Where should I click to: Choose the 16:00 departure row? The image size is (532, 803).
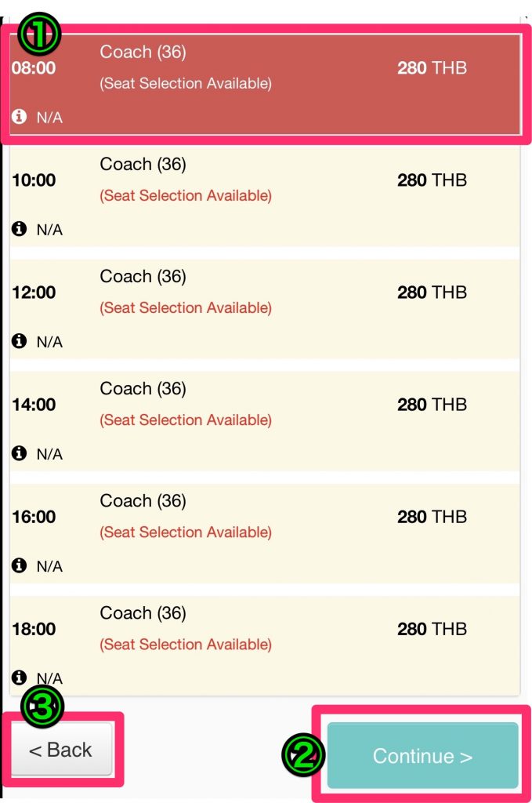[265, 533]
